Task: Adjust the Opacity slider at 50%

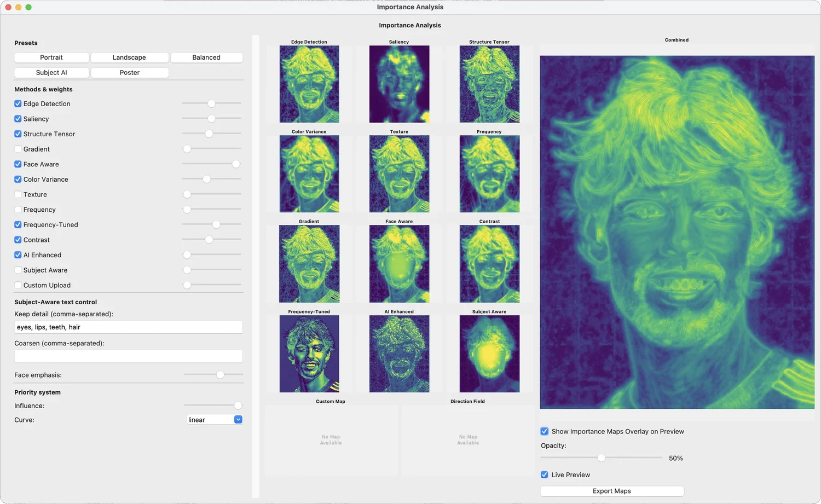Action: (601, 457)
